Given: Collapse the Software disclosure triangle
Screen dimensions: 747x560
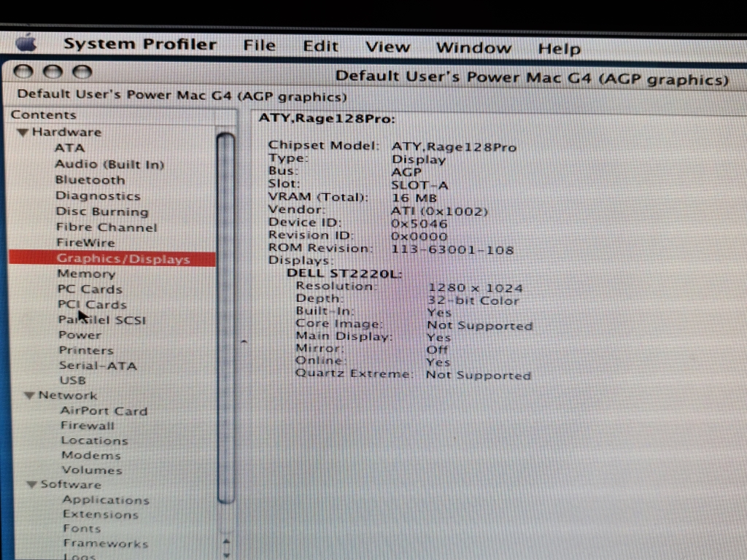Looking at the screenshot, I should click(x=31, y=485).
